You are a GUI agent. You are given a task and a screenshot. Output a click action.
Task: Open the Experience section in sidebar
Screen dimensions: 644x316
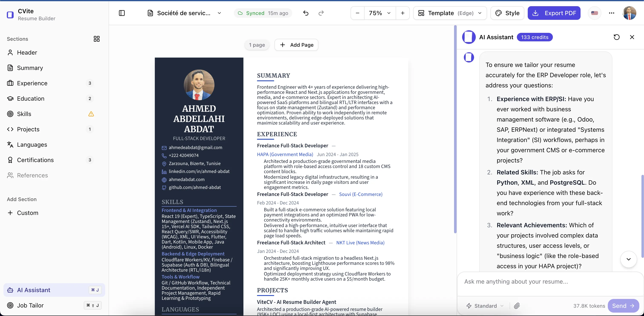tap(32, 83)
